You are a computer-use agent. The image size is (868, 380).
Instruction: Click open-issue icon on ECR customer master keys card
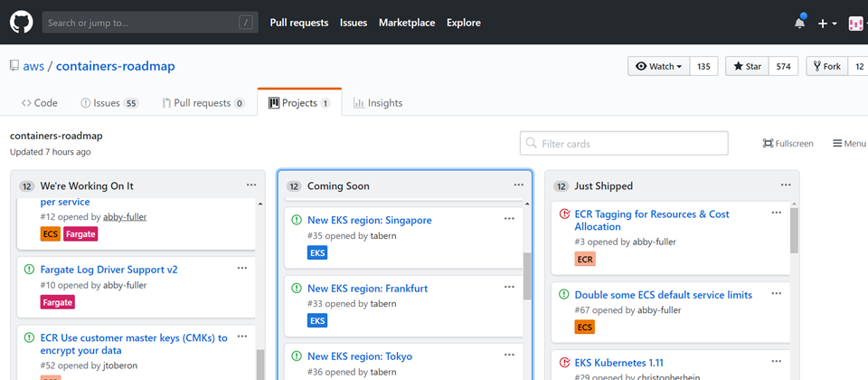(29, 337)
